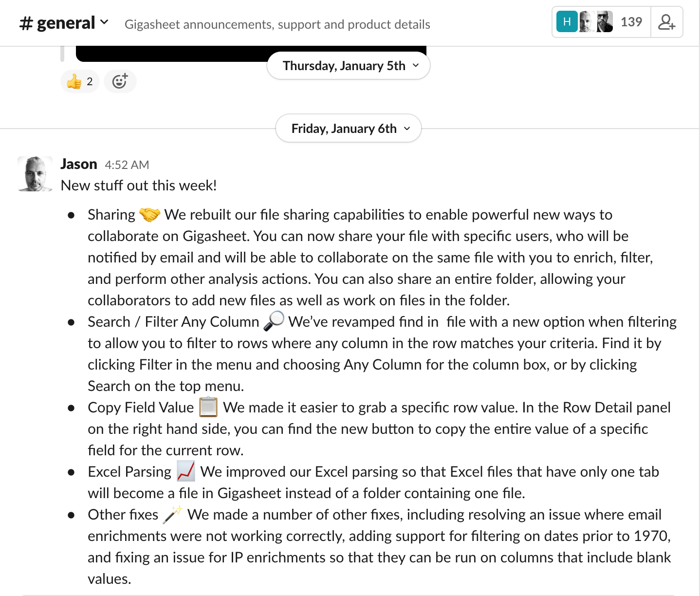Click the second member avatar in the header
Viewport: 700px width, 596px height.
tap(587, 22)
